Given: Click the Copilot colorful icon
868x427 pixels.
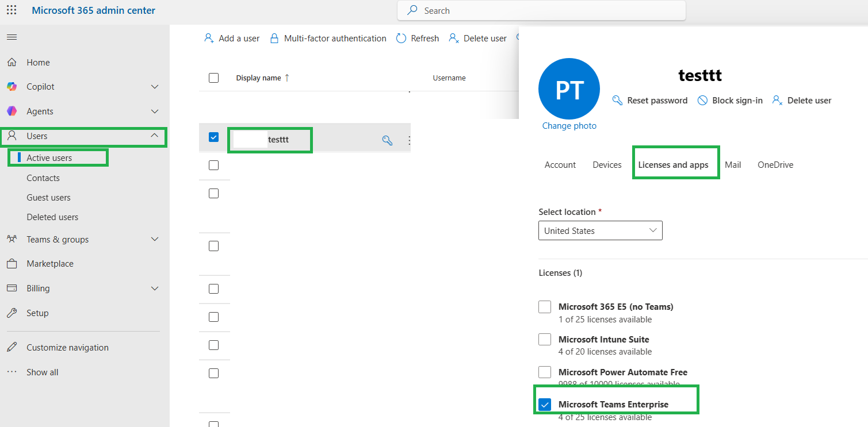Looking at the screenshot, I should point(12,86).
